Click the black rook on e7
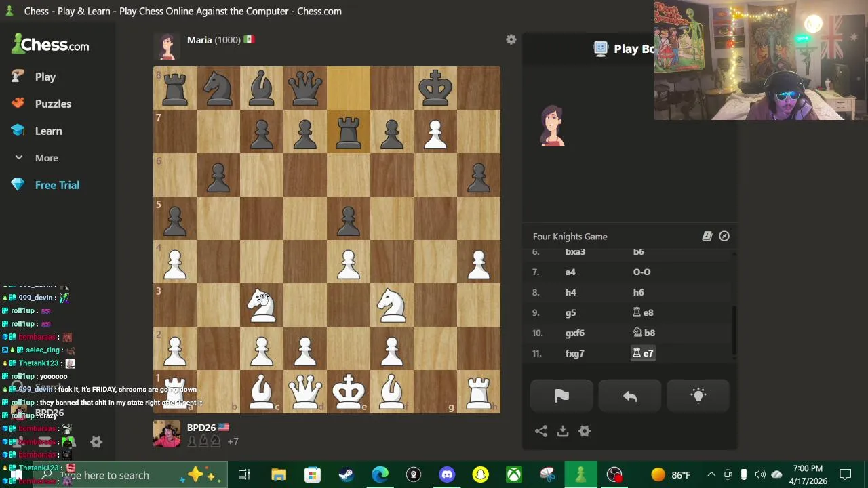The width and height of the screenshot is (868, 488). click(x=349, y=131)
